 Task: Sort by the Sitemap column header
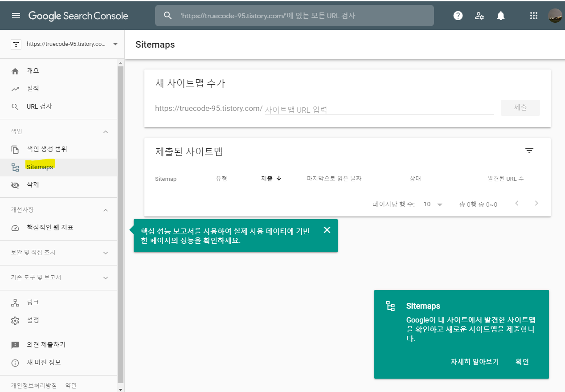166,179
